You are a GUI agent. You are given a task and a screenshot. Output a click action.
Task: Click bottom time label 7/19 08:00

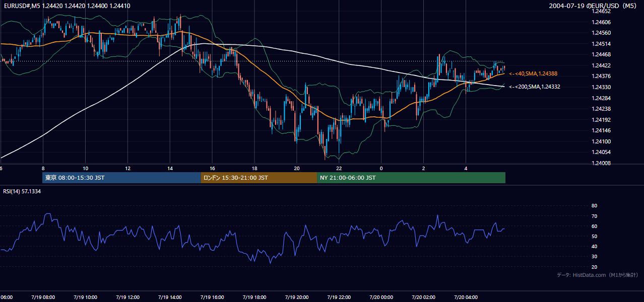(x=43, y=297)
